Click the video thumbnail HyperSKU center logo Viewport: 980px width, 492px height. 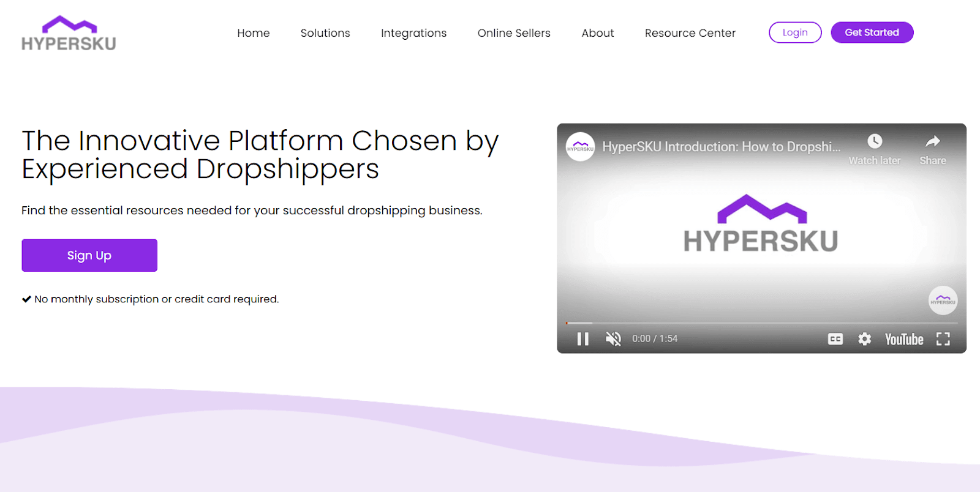(761, 224)
